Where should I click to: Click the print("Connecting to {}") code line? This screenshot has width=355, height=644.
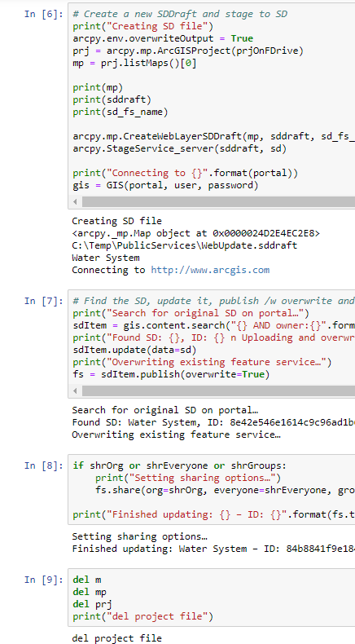click(186, 173)
